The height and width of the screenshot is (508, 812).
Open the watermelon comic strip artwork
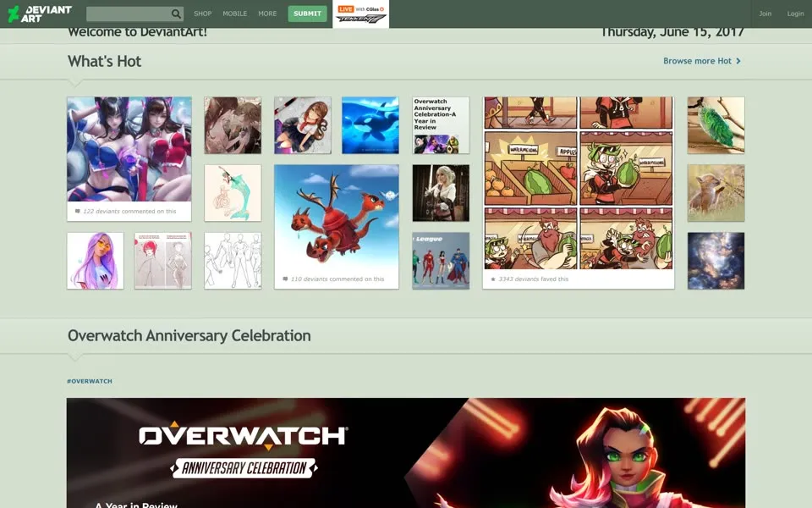point(579,183)
